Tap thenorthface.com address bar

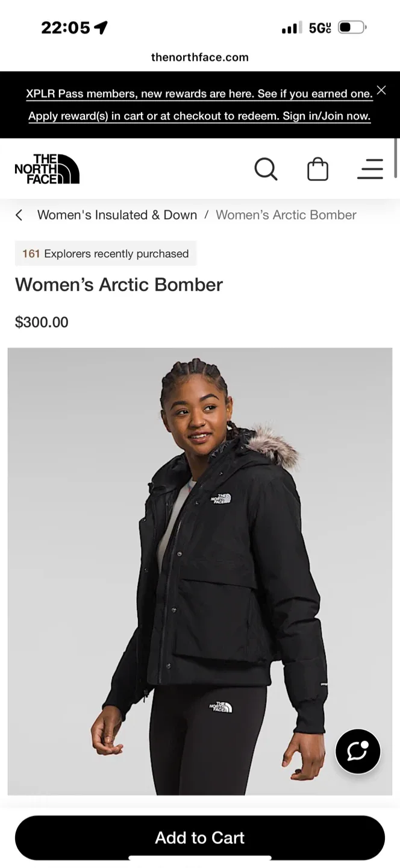click(x=200, y=57)
